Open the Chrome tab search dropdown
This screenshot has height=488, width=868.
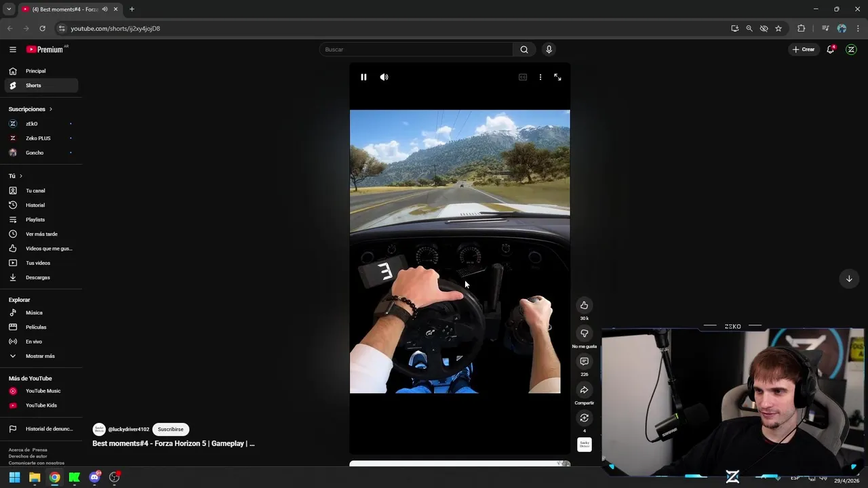pyautogui.click(x=9, y=9)
